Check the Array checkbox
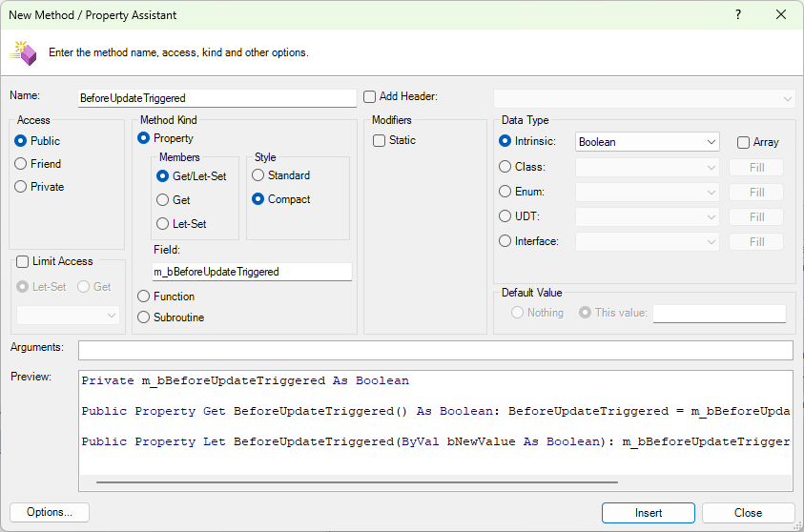Viewport: 804px width, 532px height. tap(743, 142)
